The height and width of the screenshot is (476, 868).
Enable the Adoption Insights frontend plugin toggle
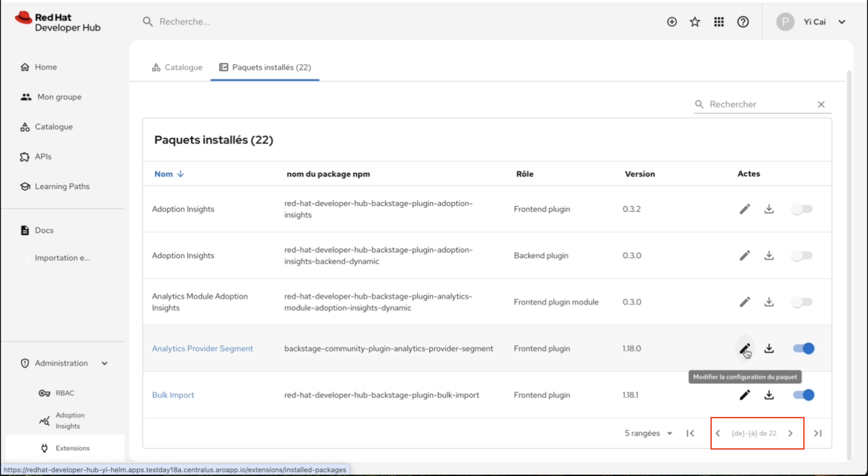coord(802,209)
